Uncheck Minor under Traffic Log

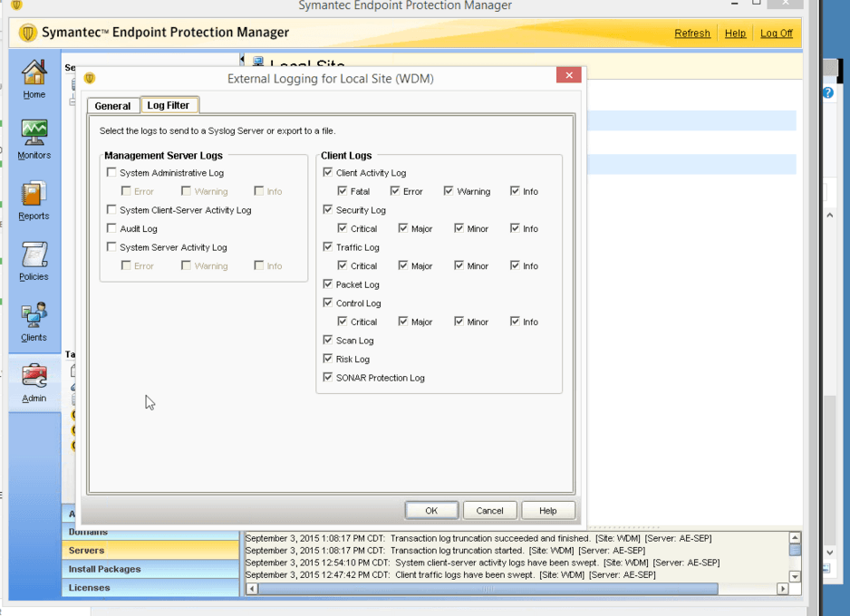point(459,265)
